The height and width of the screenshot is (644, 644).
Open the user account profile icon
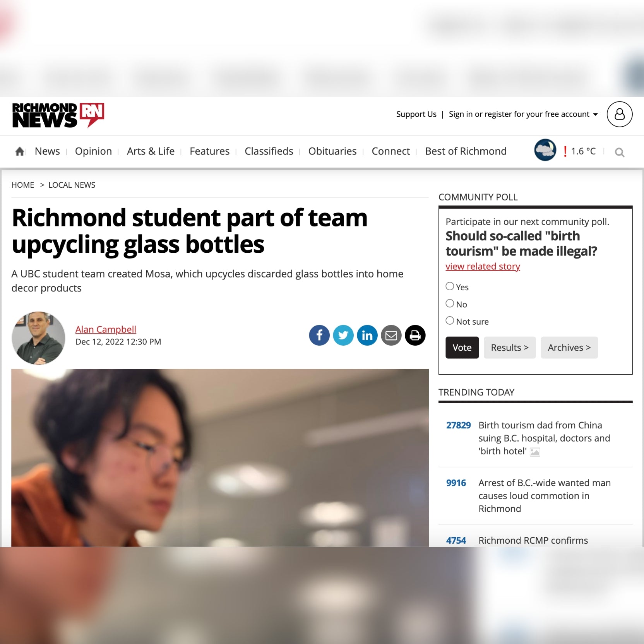(620, 114)
